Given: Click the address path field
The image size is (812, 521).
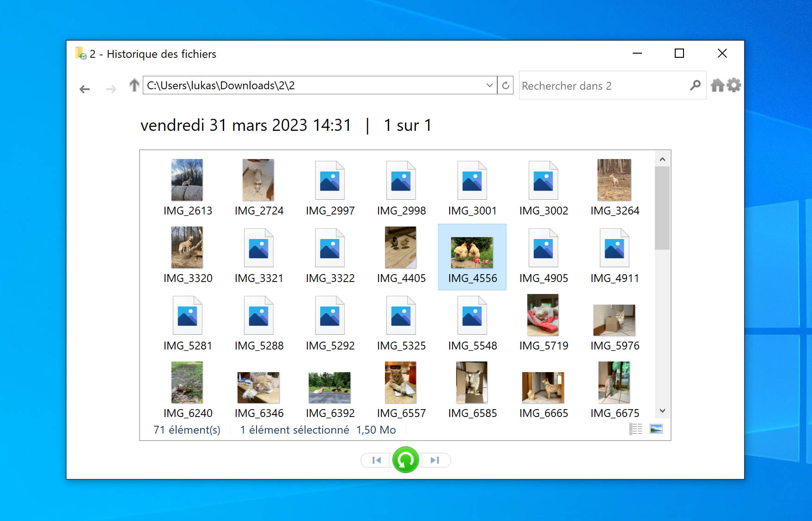Looking at the screenshot, I should (314, 85).
